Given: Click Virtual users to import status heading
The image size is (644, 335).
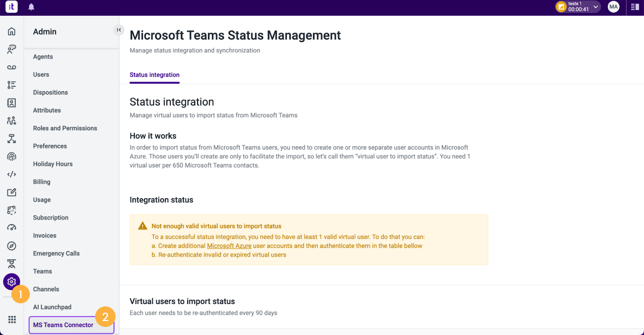Looking at the screenshot, I should click(x=182, y=301).
